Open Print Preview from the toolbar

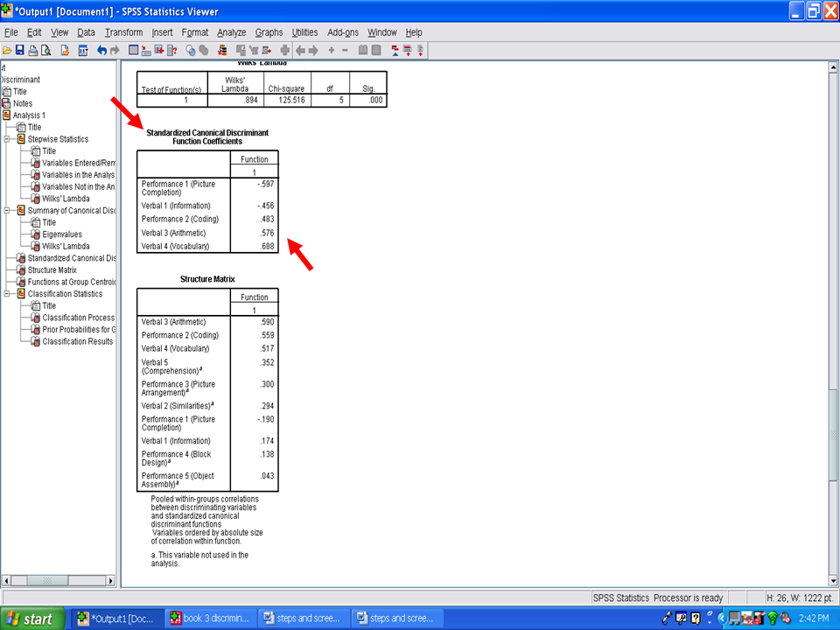pyautogui.click(x=45, y=51)
